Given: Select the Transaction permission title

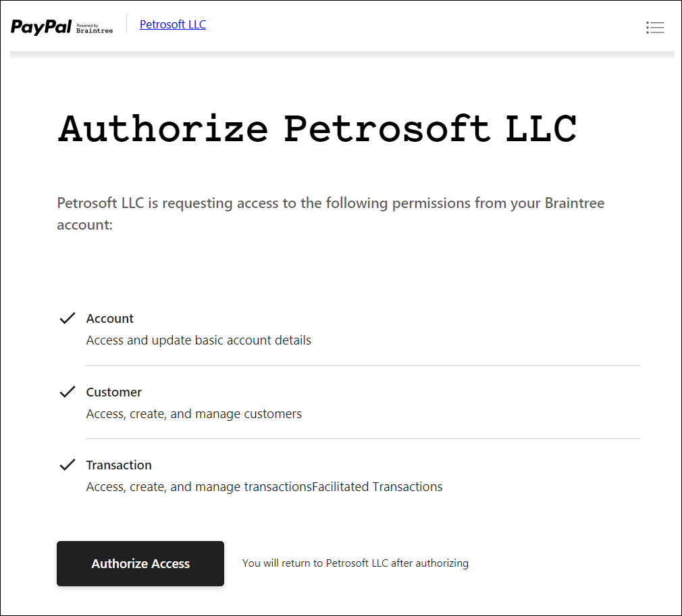Looking at the screenshot, I should point(119,465).
